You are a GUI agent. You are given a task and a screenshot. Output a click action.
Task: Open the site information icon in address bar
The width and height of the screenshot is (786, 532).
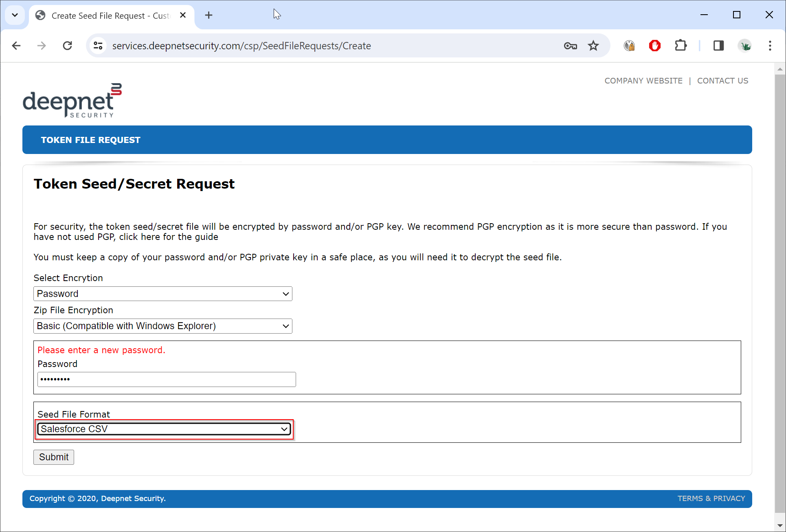pos(98,46)
